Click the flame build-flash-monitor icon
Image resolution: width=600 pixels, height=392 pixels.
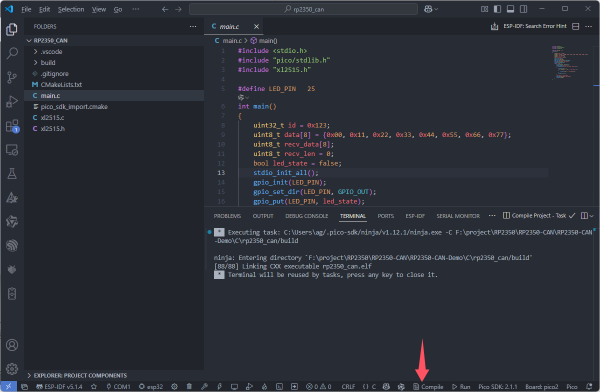pos(264,387)
